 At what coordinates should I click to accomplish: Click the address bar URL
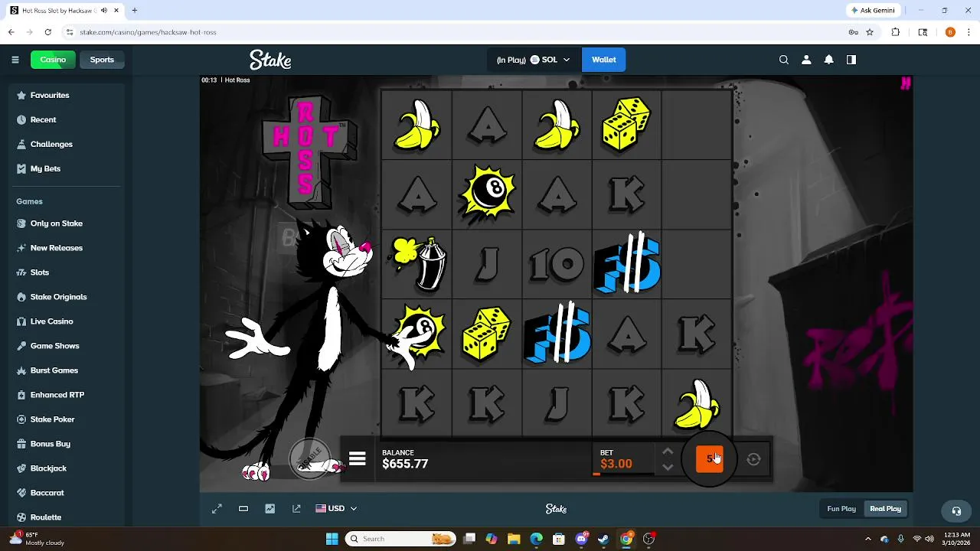[x=148, y=32]
